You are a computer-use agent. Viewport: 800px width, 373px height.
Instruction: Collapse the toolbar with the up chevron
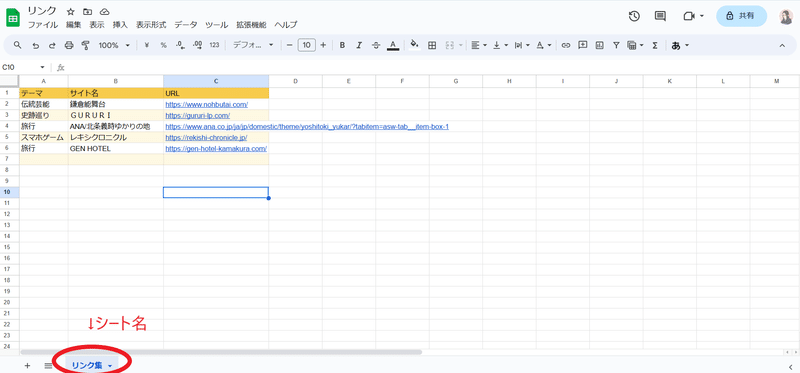[x=782, y=45]
